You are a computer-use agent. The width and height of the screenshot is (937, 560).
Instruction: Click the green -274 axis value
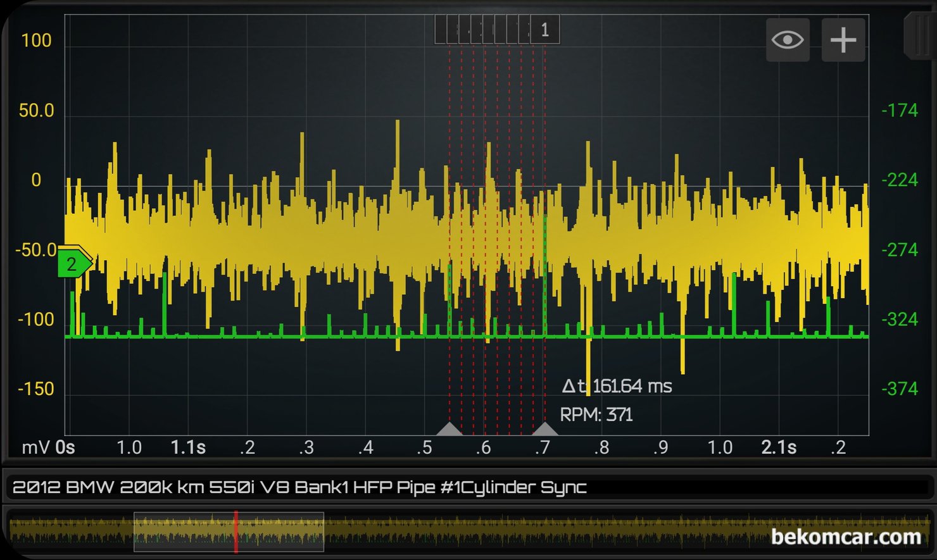(x=899, y=250)
